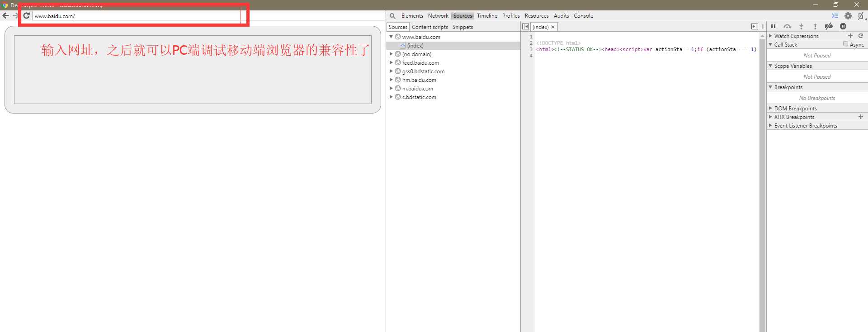868x332 pixels.
Task: Click the browser back arrow
Action: point(5,16)
